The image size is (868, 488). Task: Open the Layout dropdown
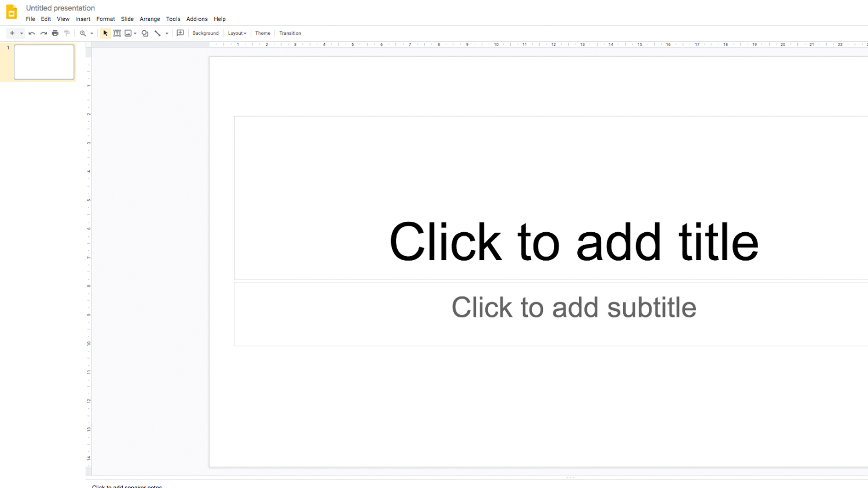click(237, 33)
